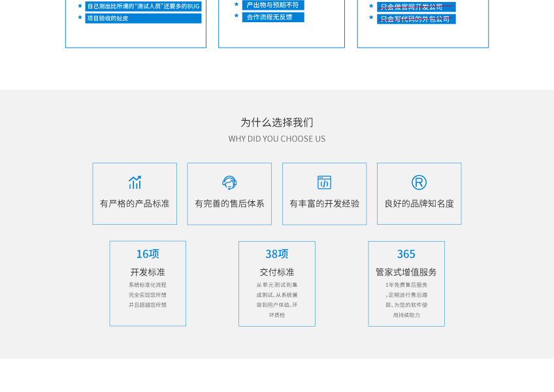This screenshot has height=392, width=554.
Task: Click the 交付标准 title
Action: tap(277, 272)
